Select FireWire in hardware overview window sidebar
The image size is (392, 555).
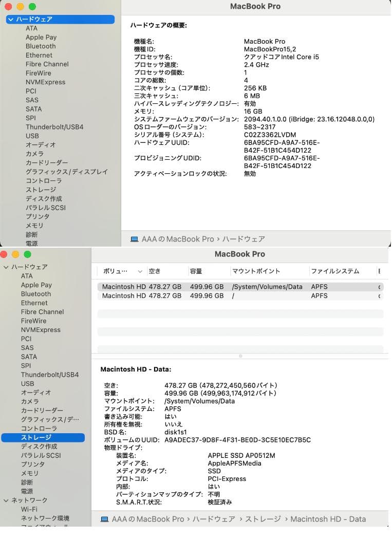38,73
